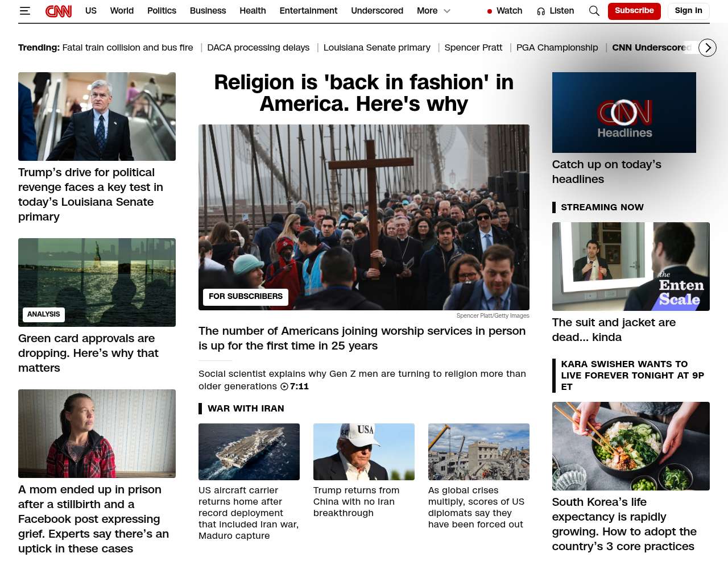The height and width of the screenshot is (582, 728).
Task: Open trending topic PGA Championship
Action: pyautogui.click(x=557, y=48)
